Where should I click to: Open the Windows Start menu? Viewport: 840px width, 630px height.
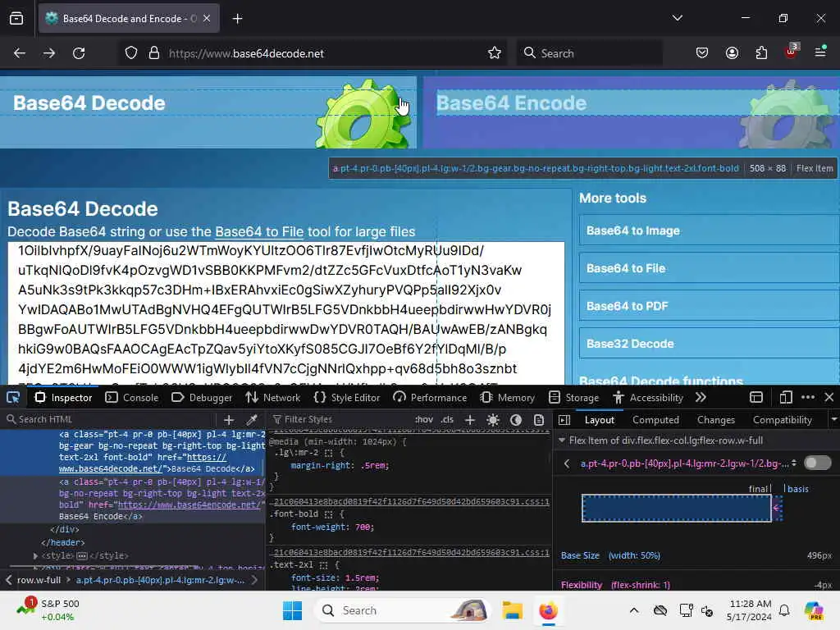(293, 610)
